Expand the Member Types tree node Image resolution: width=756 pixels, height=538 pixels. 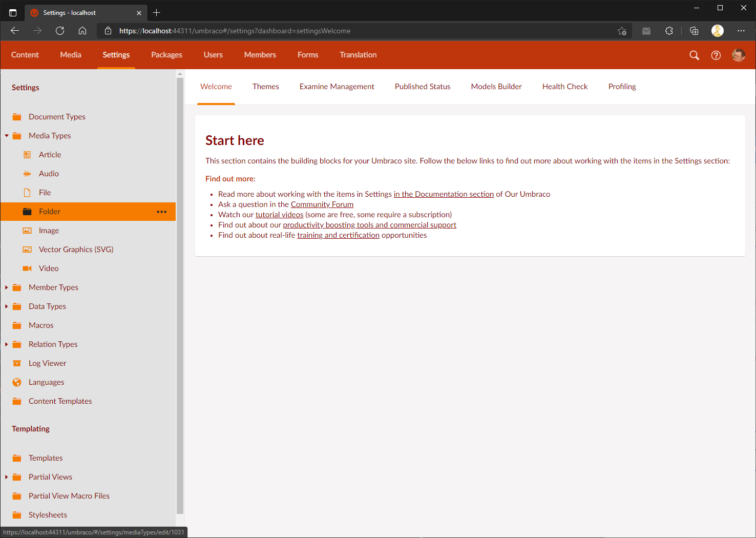(x=6, y=287)
